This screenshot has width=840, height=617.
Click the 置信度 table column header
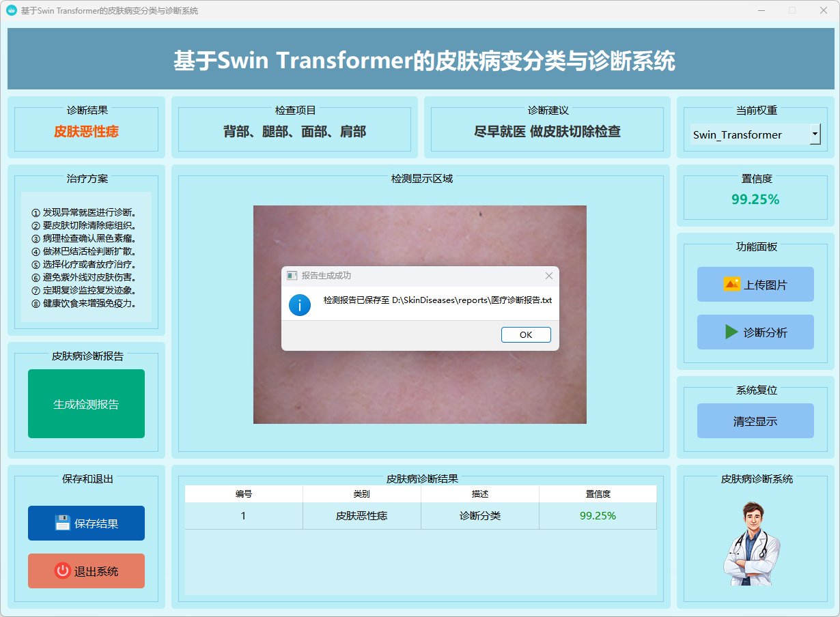pyautogui.click(x=598, y=494)
